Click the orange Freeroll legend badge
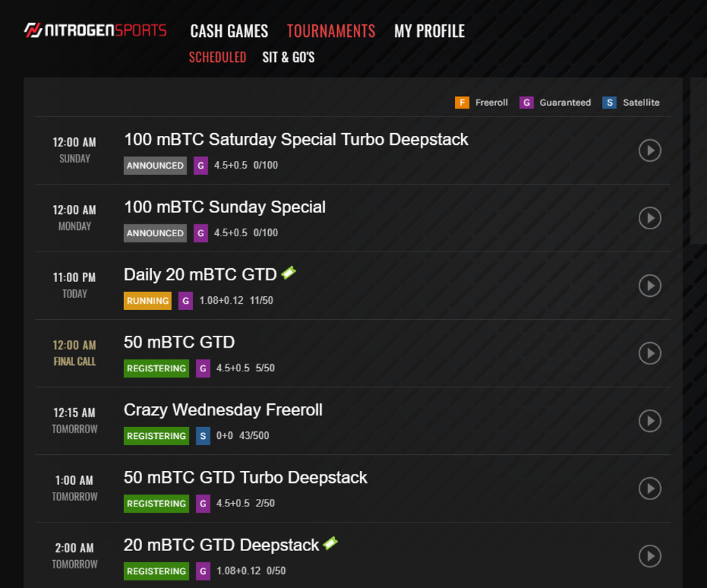This screenshot has width=707, height=588. [461, 102]
